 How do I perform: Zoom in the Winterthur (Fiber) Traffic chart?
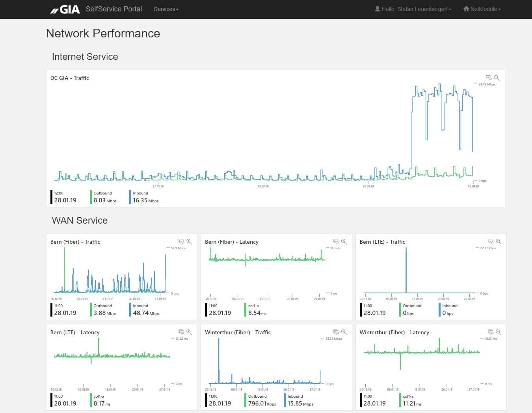[x=344, y=332]
